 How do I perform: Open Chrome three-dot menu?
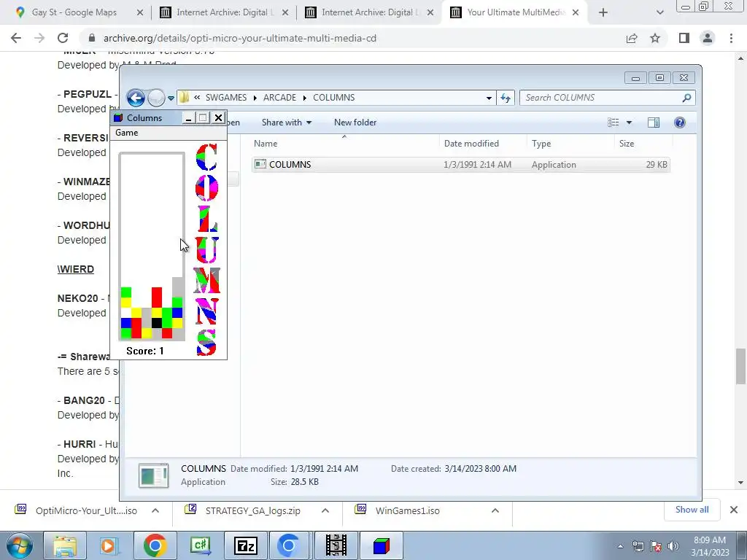(731, 38)
